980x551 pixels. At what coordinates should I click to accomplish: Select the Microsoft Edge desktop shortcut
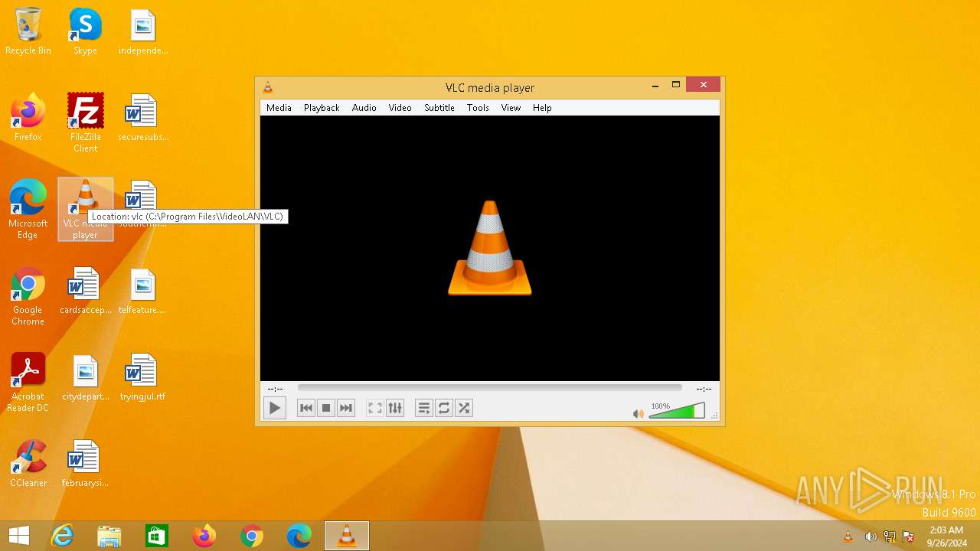coord(28,210)
